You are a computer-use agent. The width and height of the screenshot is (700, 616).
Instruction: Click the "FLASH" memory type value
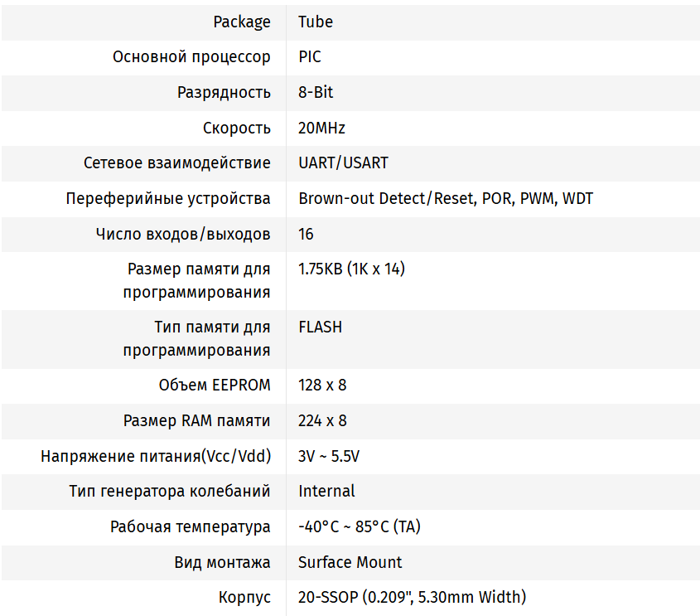pyautogui.click(x=320, y=327)
